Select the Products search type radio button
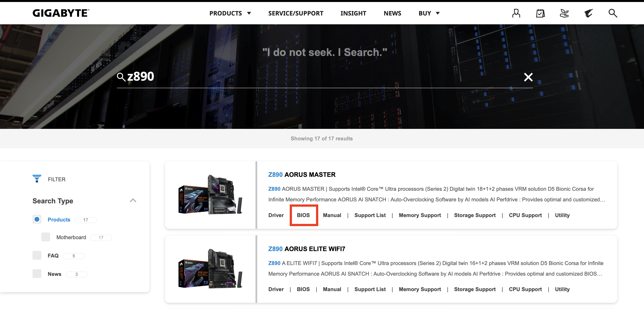 37,219
